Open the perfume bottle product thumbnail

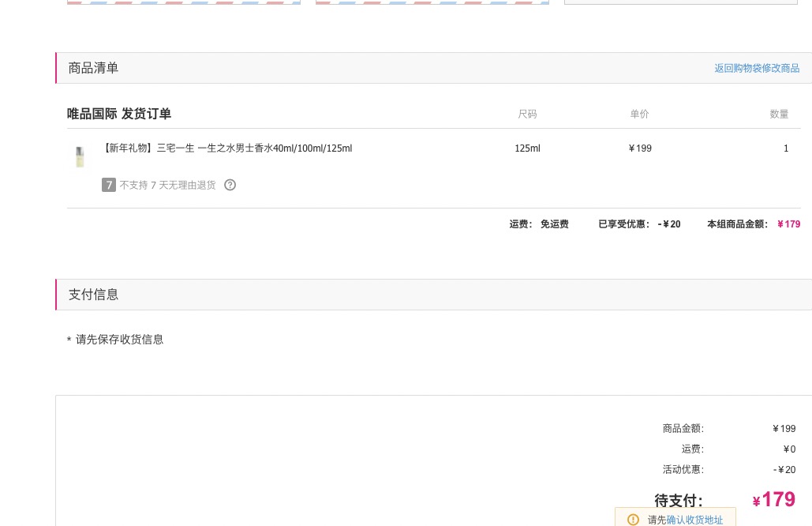(x=80, y=156)
